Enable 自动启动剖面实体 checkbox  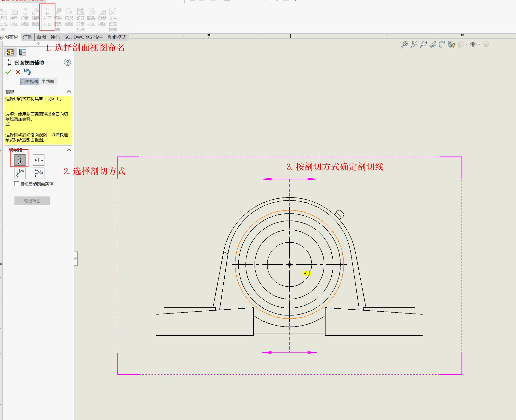point(16,184)
